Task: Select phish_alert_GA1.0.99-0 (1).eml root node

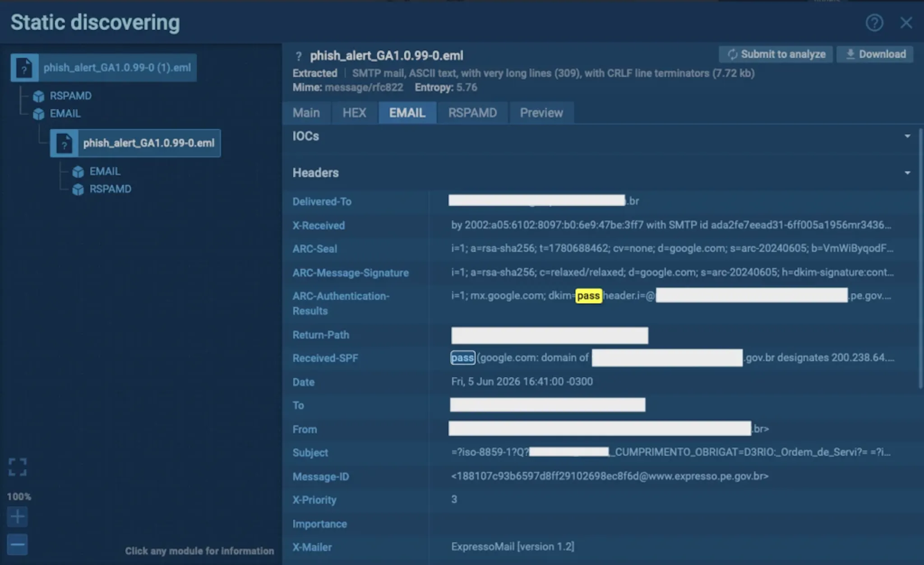Action: point(104,68)
